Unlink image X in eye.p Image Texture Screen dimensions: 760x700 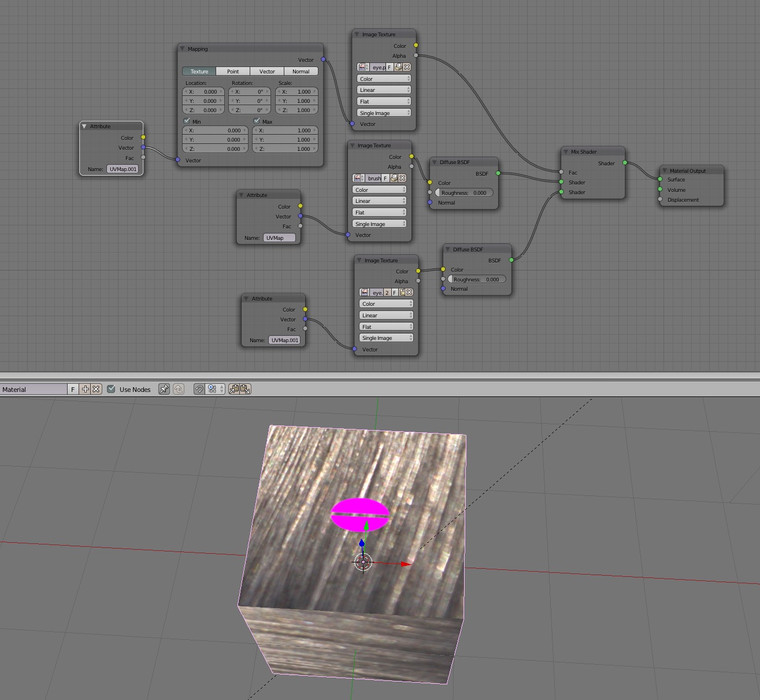407,67
